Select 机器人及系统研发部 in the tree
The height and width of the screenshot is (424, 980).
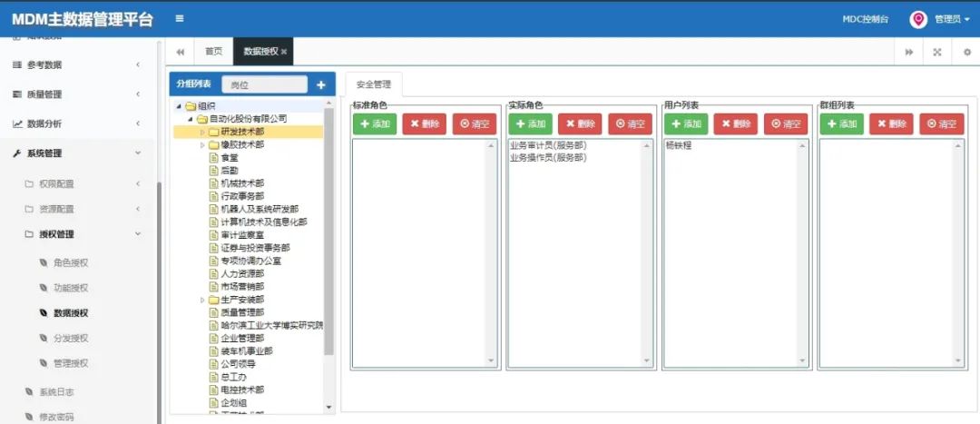[260, 209]
